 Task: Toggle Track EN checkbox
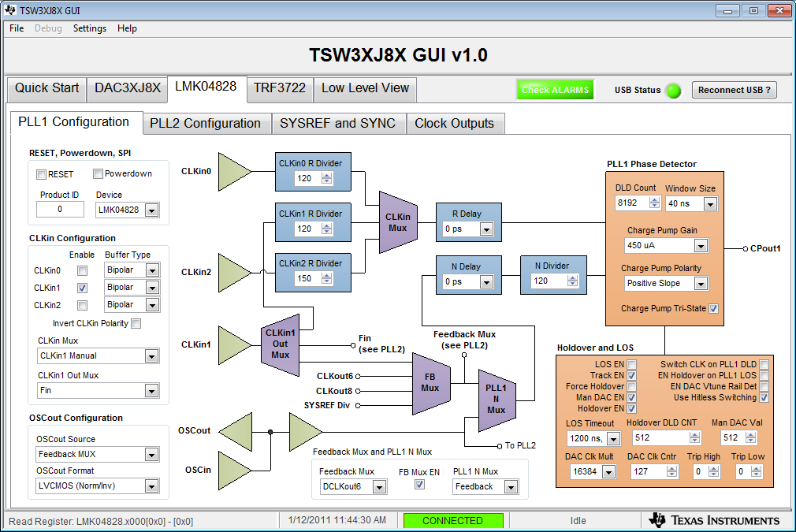click(x=632, y=376)
